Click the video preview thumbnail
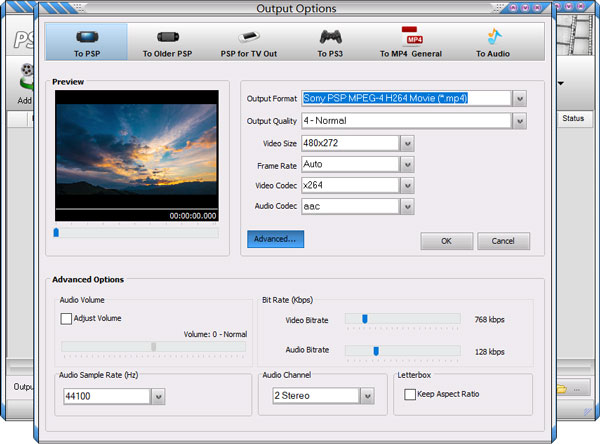 pos(136,150)
